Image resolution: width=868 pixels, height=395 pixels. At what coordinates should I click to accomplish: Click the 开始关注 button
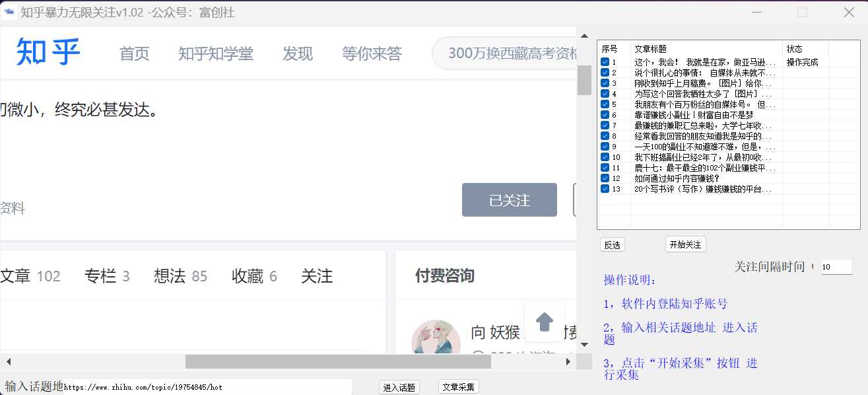(685, 244)
